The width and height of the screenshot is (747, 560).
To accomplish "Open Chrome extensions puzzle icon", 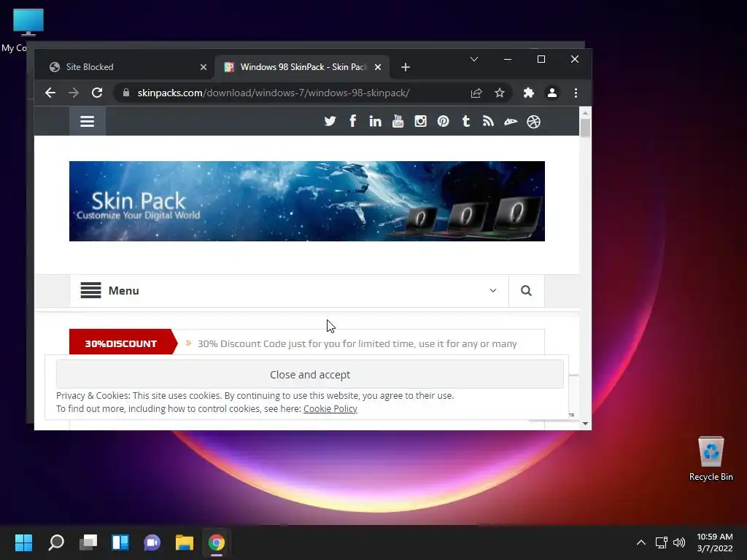I will click(528, 93).
